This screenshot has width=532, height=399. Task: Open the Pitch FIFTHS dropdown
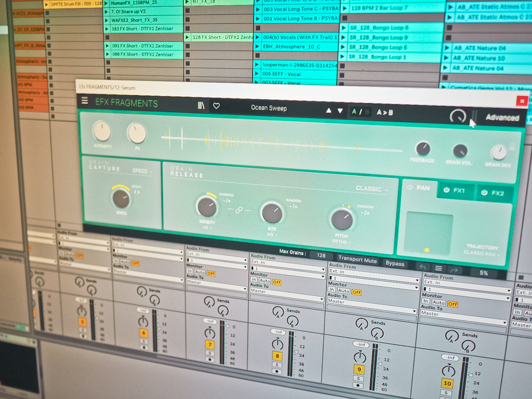[342, 242]
